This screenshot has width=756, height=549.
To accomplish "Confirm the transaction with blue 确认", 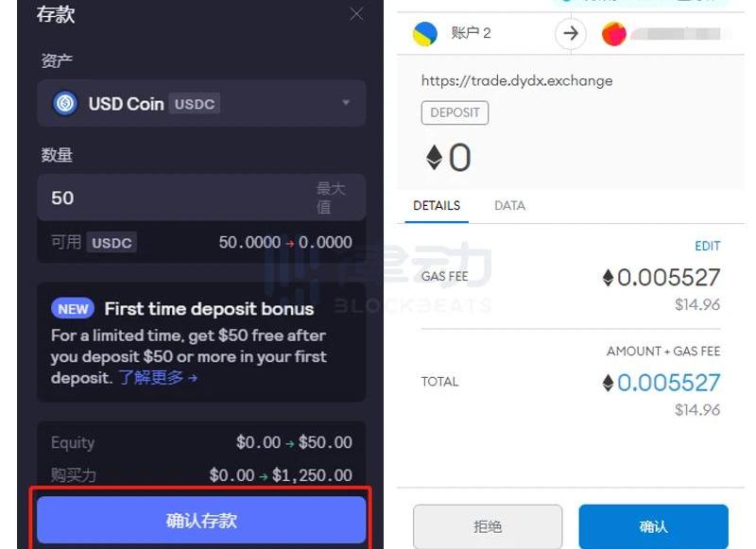I will pos(653,526).
